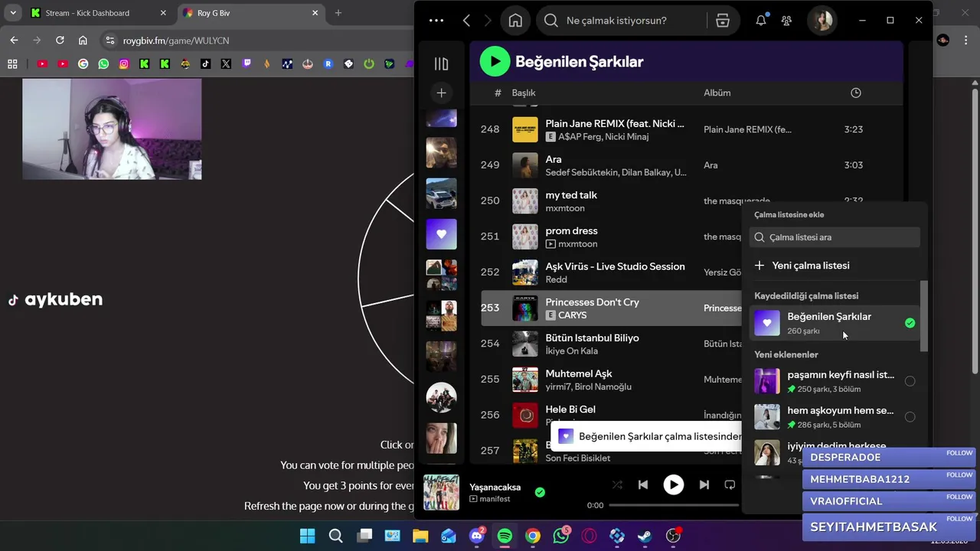Open Friend Activity icon in Spotify
Image resolution: width=980 pixels, height=551 pixels.
(786, 21)
